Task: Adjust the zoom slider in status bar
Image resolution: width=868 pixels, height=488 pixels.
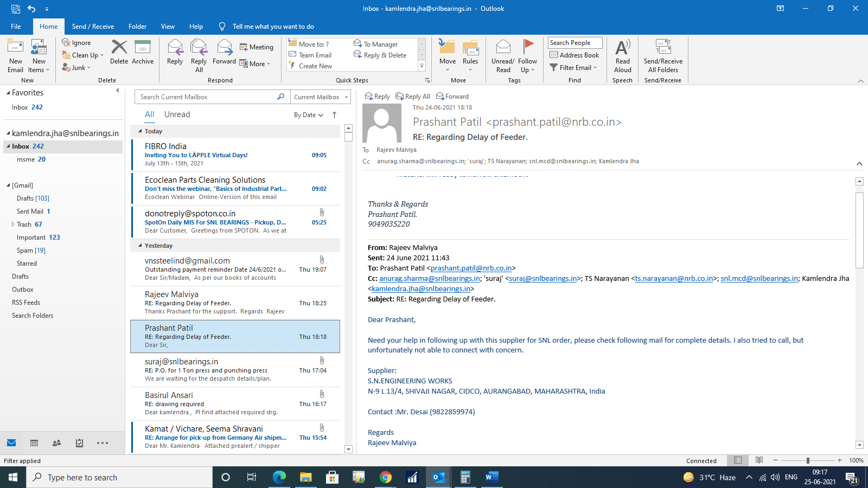Action: click(808, 460)
